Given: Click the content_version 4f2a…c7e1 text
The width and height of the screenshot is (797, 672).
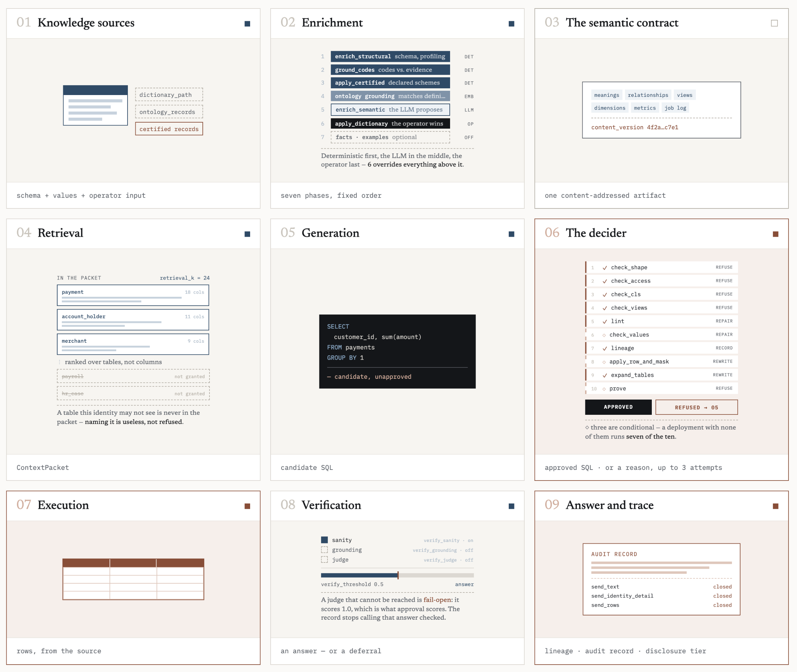Looking at the screenshot, I should pyautogui.click(x=634, y=127).
